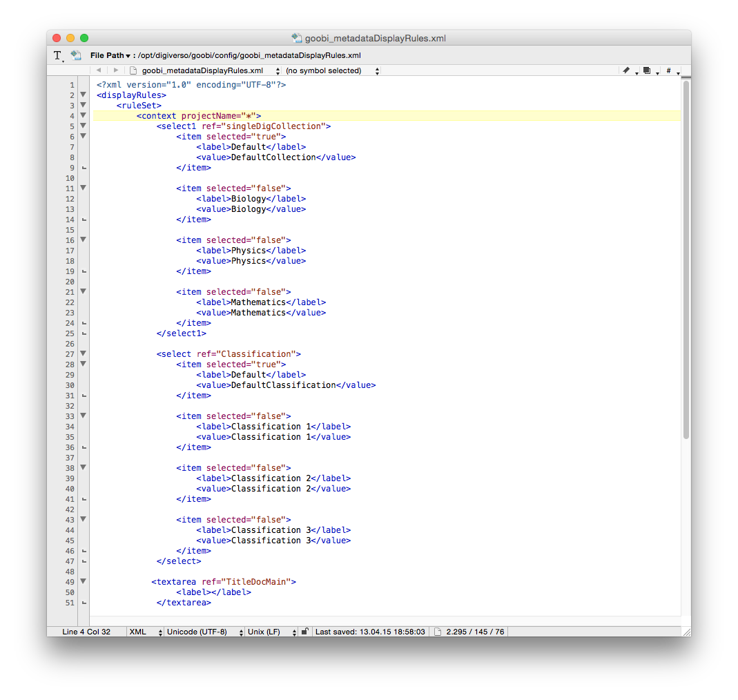Viewport: 738px width, 700px height.
Task: Click the 2.295 / 145 / 76 document statistics
Action: pos(475,632)
